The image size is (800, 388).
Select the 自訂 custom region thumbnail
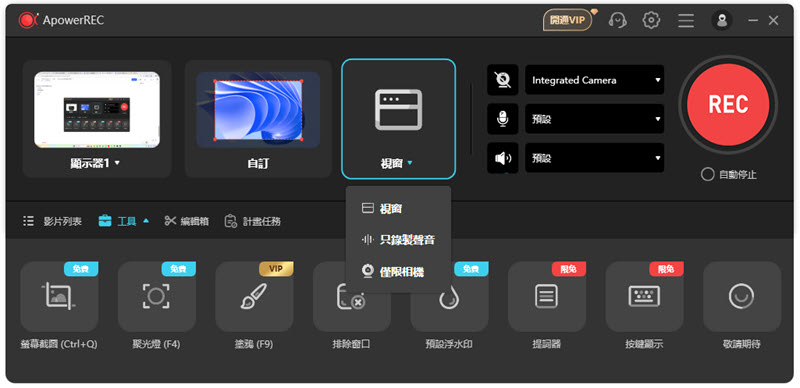[x=258, y=110]
